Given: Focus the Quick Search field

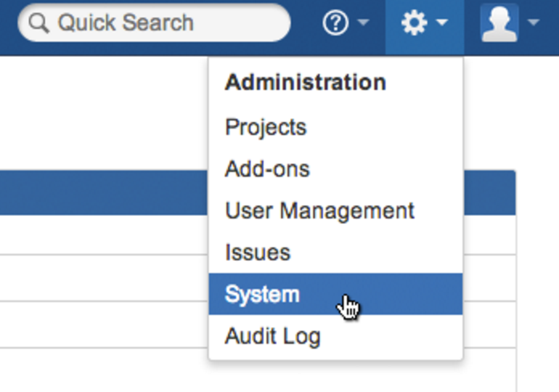Looking at the screenshot, I should point(161,23).
